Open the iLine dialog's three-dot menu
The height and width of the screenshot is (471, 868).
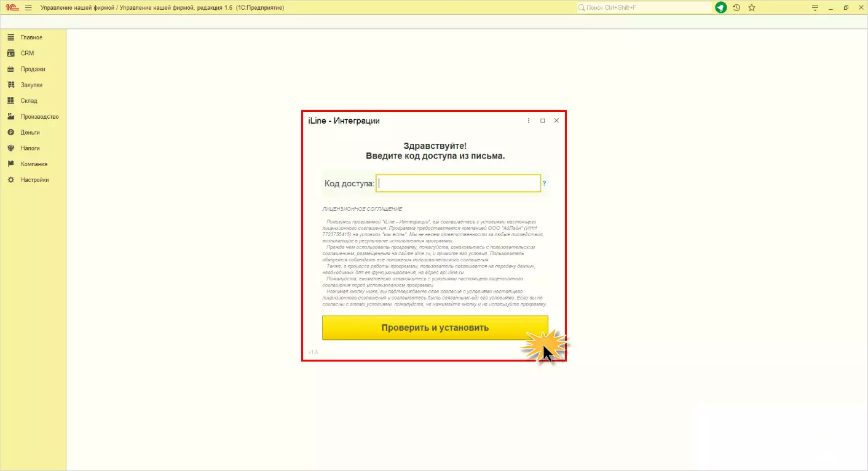pos(529,121)
